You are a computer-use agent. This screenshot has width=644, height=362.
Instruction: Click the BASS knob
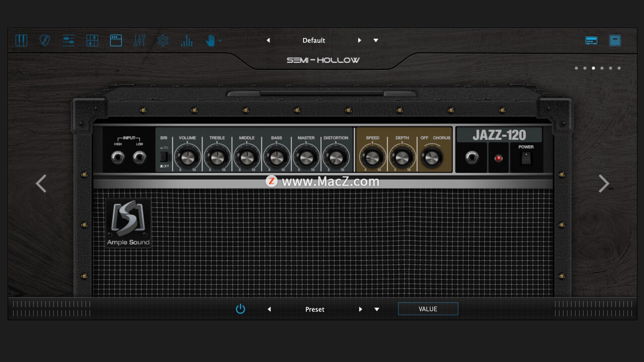(277, 158)
